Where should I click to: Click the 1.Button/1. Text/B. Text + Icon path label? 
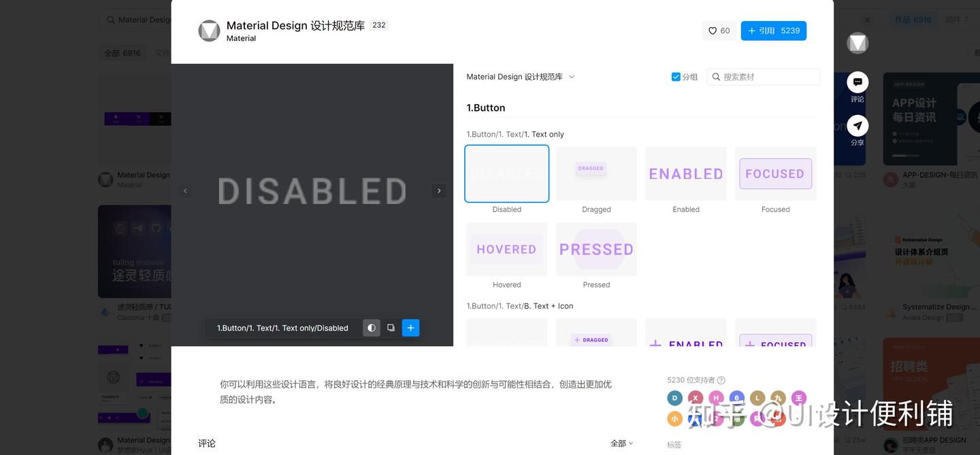(520, 306)
